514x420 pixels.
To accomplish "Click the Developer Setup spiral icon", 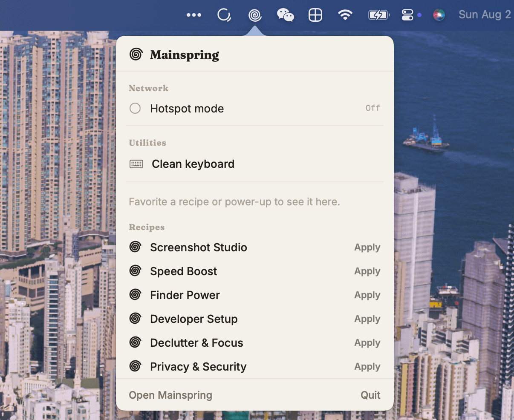I will 136,318.
